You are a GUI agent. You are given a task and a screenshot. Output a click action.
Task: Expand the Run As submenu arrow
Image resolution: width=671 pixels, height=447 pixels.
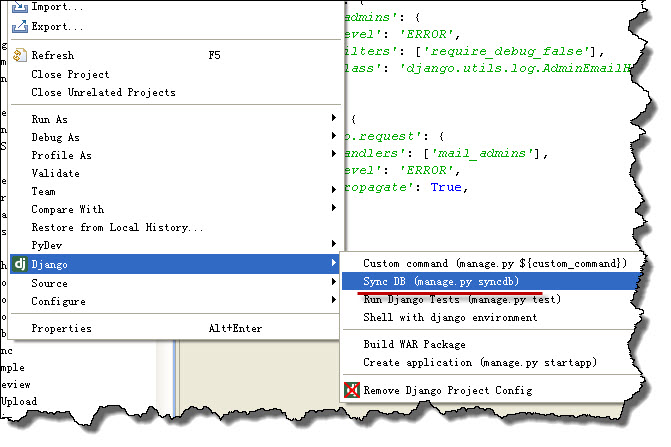click(334, 118)
